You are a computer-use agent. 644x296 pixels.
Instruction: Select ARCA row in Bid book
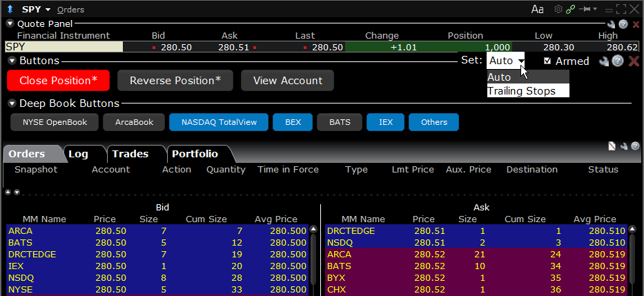[157, 231]
